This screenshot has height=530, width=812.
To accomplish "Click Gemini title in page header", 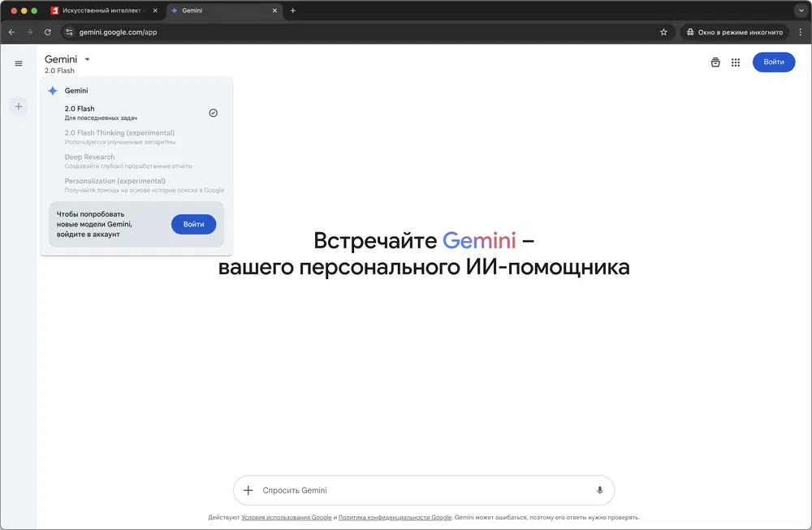I will (x=61, y=59).
